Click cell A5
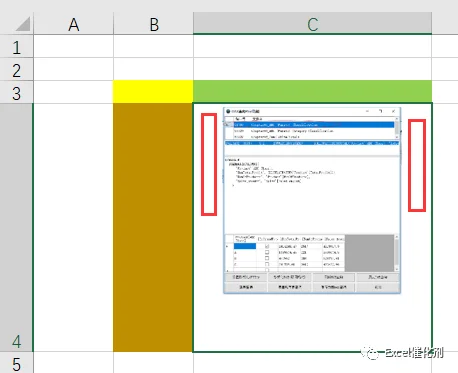Screen dimensions: 458x373 pos(74,363)
